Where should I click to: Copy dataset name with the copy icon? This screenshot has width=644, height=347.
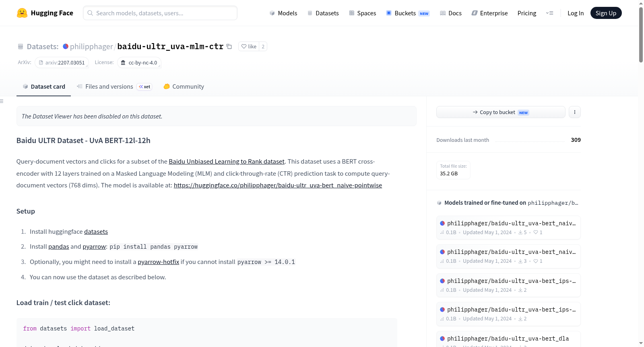point(229,46)
